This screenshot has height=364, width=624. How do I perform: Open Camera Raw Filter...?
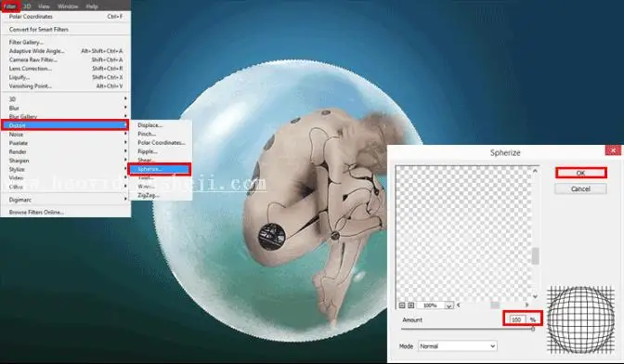66,59
